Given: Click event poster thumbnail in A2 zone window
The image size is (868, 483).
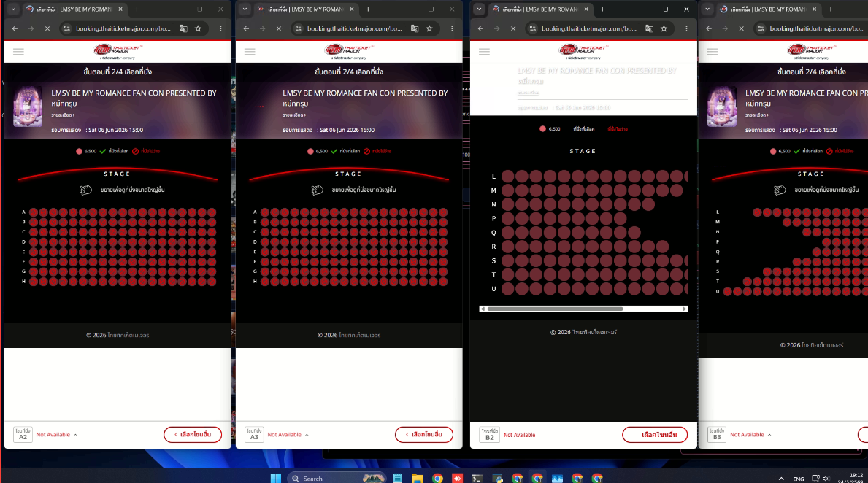Looking at the screenshot, I should [28, 107].
